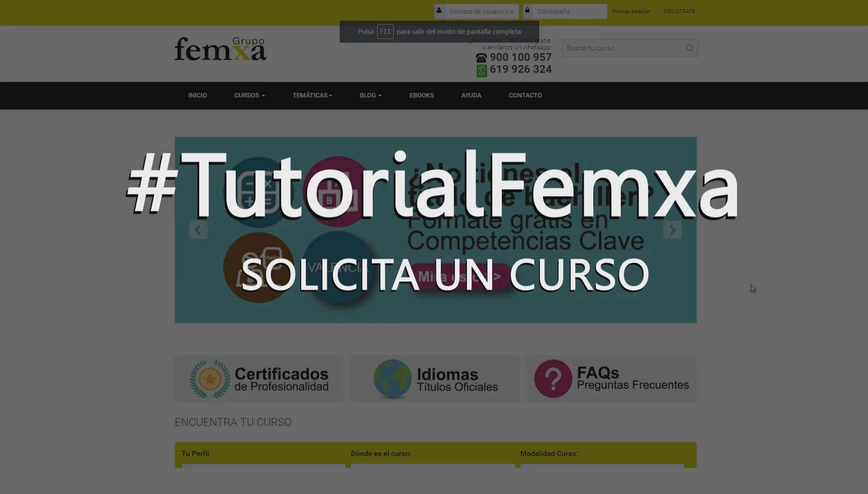Open Certificados de Profesionalidad banner

click(x=259, y=379)
